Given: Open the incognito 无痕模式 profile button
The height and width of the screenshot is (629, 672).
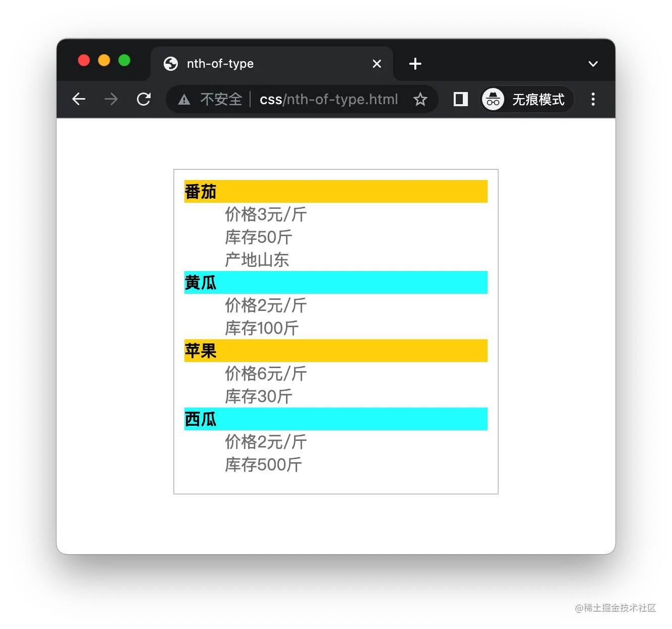Looking at the screenshot, I should 527,99.
